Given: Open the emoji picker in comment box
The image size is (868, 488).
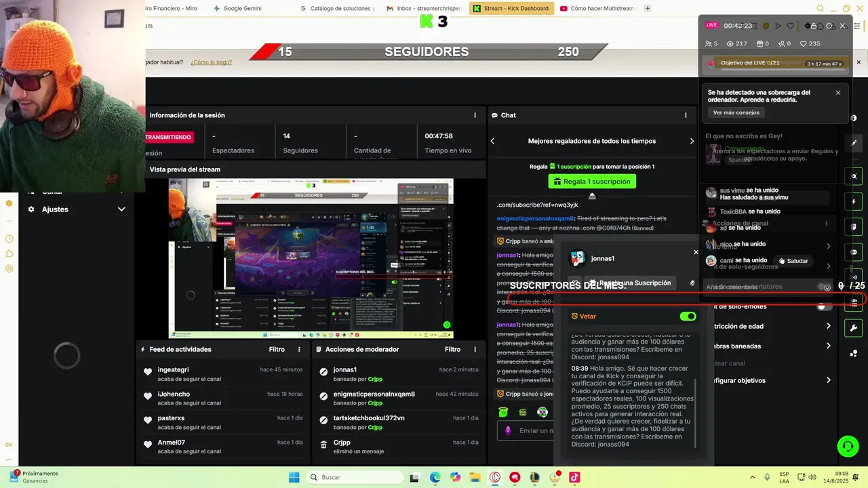Looking at the screenshot, I should coord(827,287).
